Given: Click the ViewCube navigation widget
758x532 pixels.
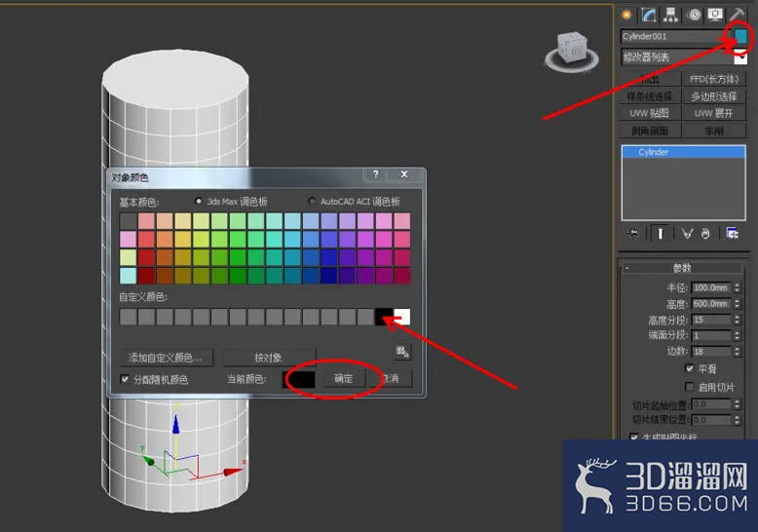Looking at the screenshot, I should click(572, 53).
